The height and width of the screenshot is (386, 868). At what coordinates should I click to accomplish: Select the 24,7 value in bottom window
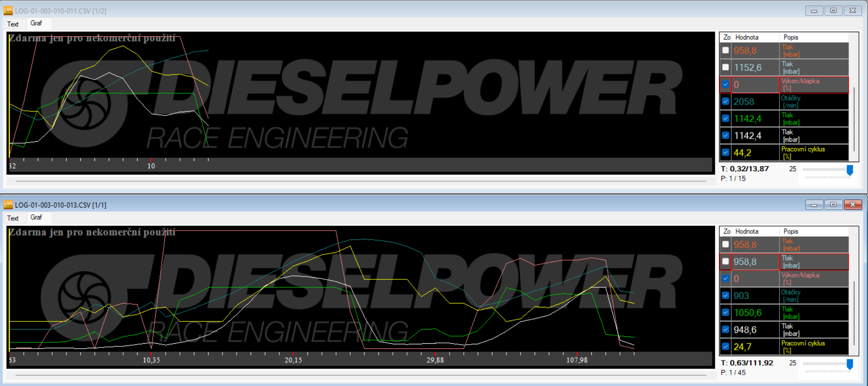756,346
